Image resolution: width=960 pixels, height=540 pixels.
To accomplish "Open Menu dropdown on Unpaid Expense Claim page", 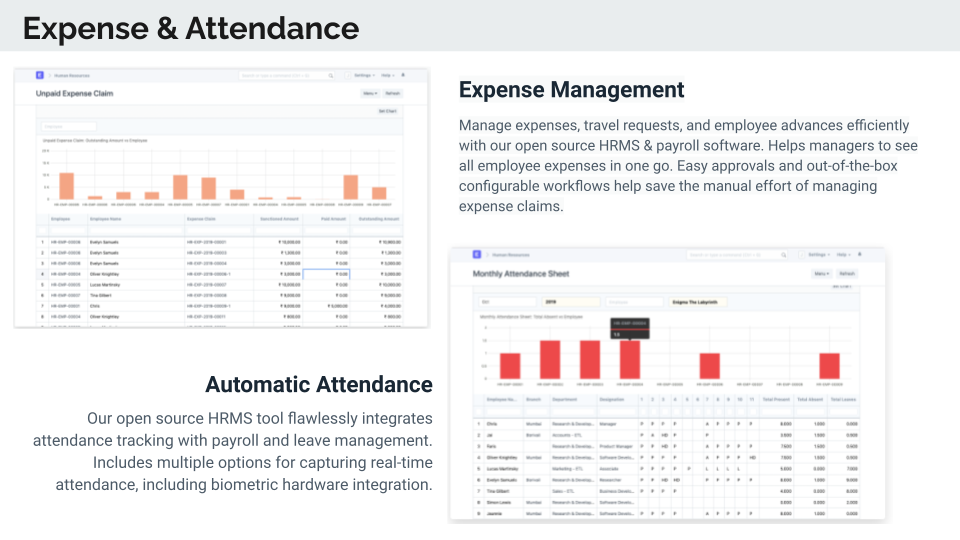I will [x=369, y=93].
